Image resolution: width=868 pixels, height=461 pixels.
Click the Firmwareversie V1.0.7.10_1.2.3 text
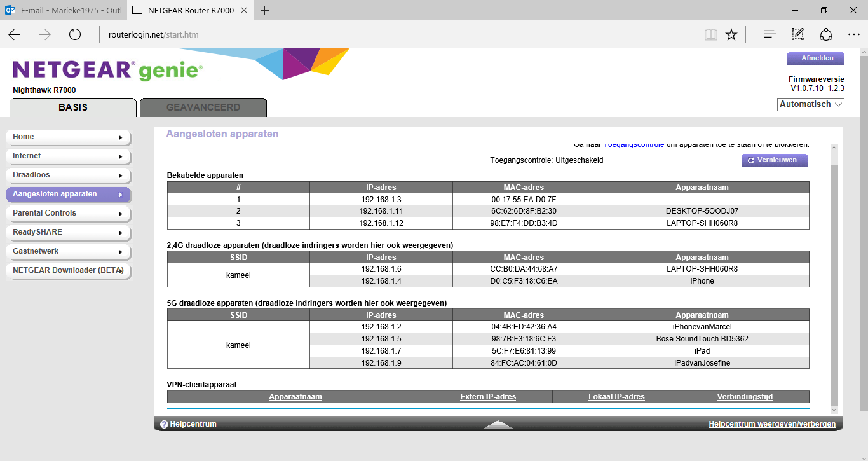817,84
